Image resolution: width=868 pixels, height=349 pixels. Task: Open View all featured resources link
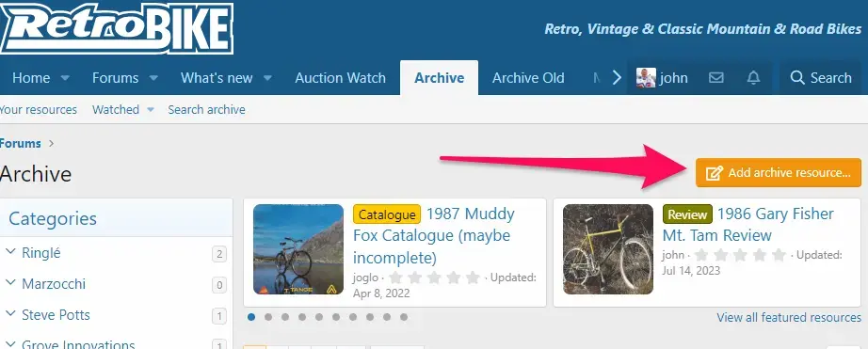[789, 317]
